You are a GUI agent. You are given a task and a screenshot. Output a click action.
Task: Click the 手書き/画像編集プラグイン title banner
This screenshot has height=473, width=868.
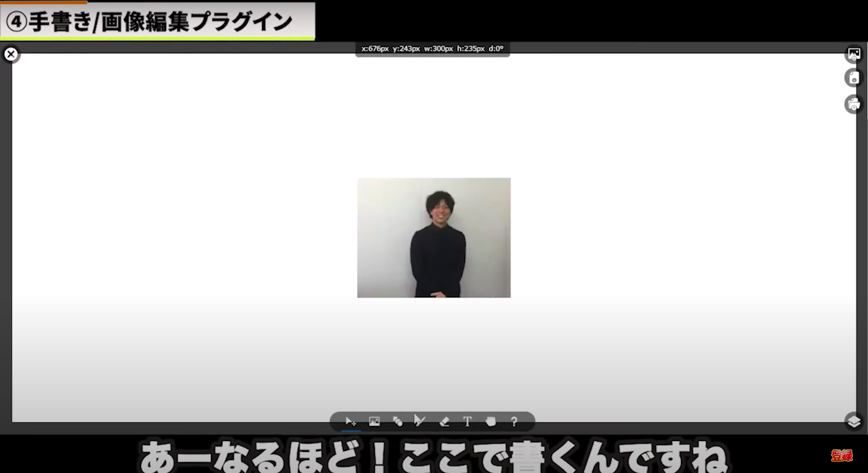click(157, 22)
